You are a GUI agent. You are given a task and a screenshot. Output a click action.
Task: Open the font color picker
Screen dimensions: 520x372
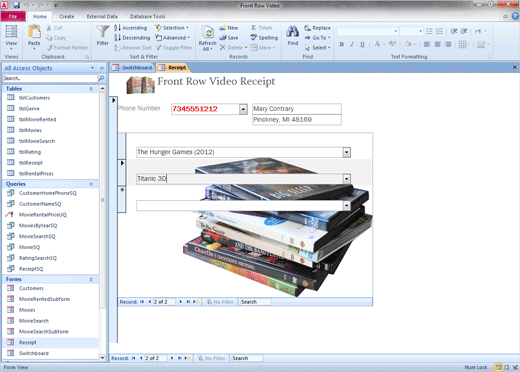(x=379, y=44)
